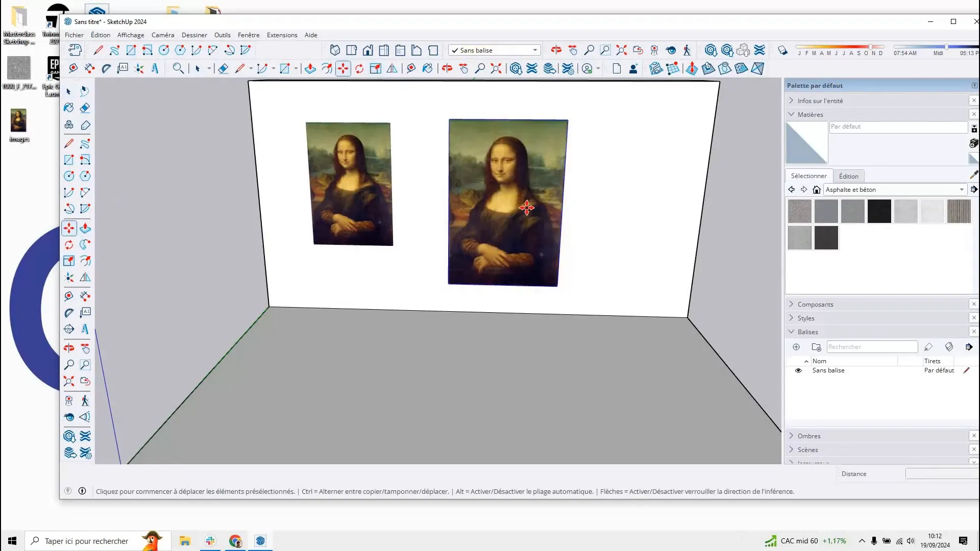
Task: Select the Freehand tool in left palette
Action: [x=85, y=143]
